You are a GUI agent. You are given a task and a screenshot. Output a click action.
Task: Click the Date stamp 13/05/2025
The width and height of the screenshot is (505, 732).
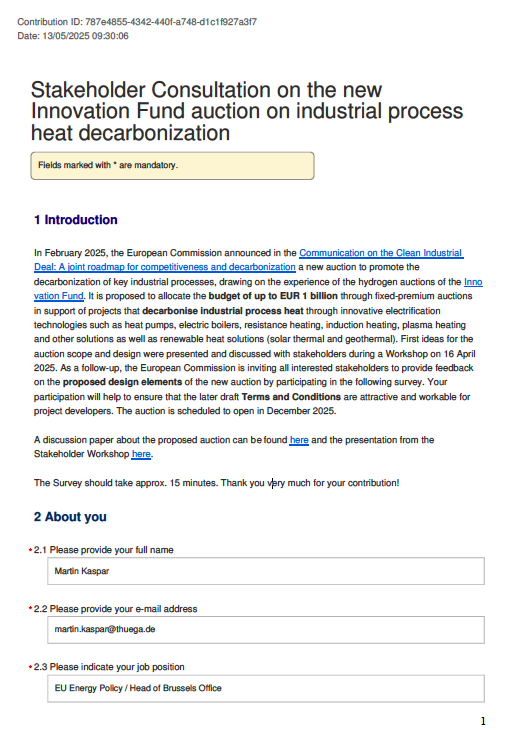click(73, 36)
